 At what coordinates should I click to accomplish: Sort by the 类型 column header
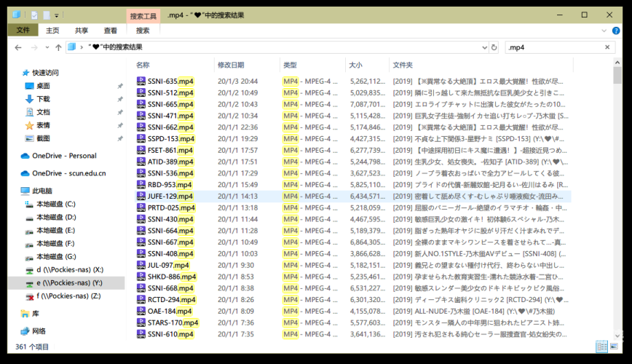coord(290,65)
